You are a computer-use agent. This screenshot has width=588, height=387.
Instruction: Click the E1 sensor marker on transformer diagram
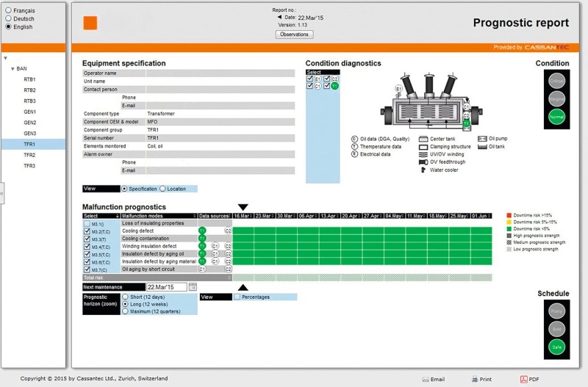398,89
